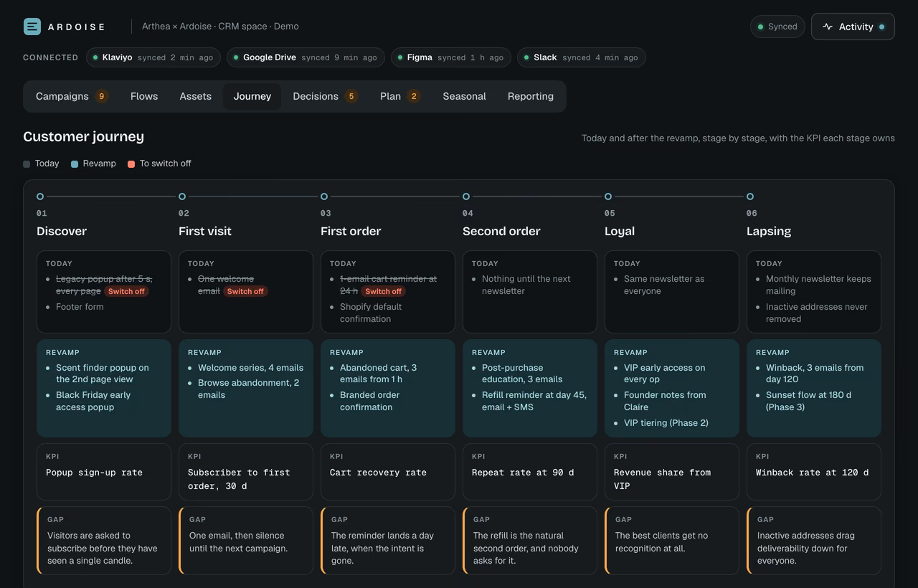This screenshot has width=918, height=588.
Task: Open the Assets tab
Action: [x=196, y=96]
